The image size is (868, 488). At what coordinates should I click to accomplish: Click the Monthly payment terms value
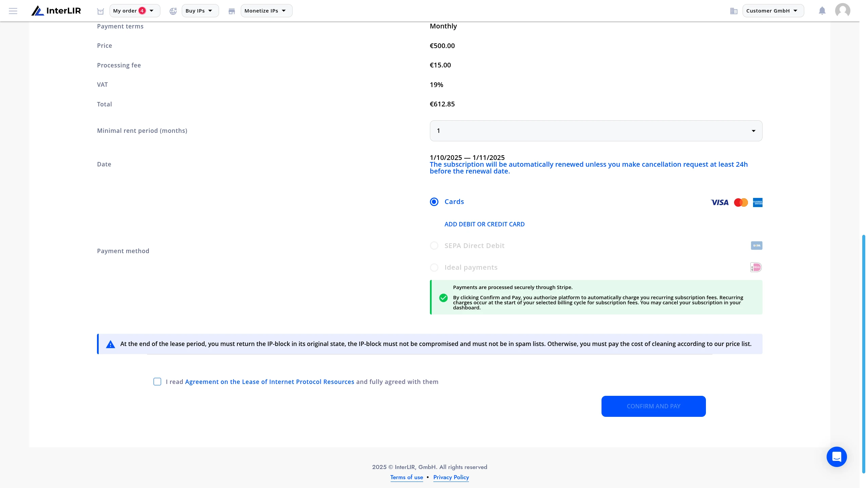pyautogui.click(x=443, y=26)
